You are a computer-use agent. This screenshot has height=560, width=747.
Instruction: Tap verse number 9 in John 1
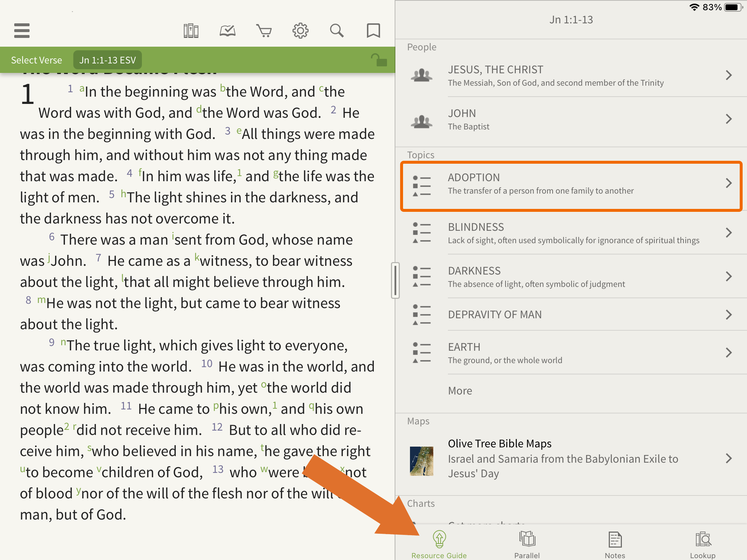point(52,342)
